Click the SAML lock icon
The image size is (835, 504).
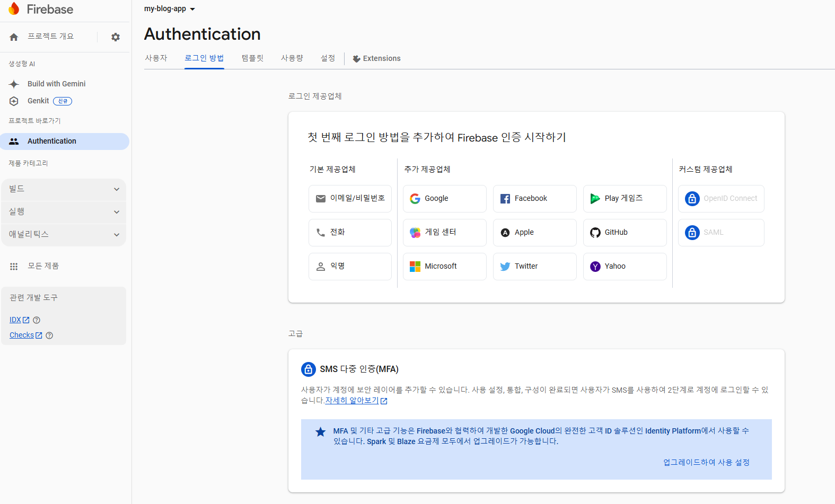[x=692, y=233]
